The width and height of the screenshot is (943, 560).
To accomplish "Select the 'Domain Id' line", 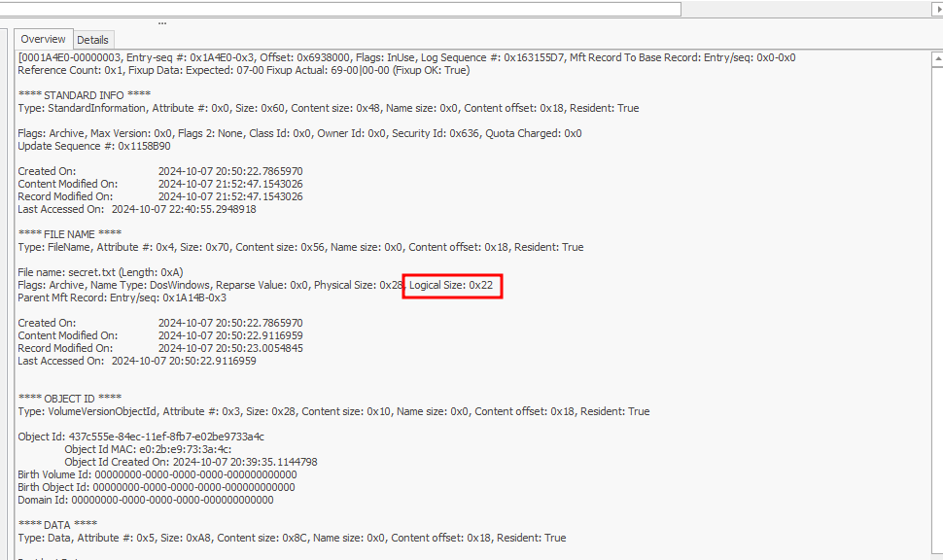I will click(146, 500).
